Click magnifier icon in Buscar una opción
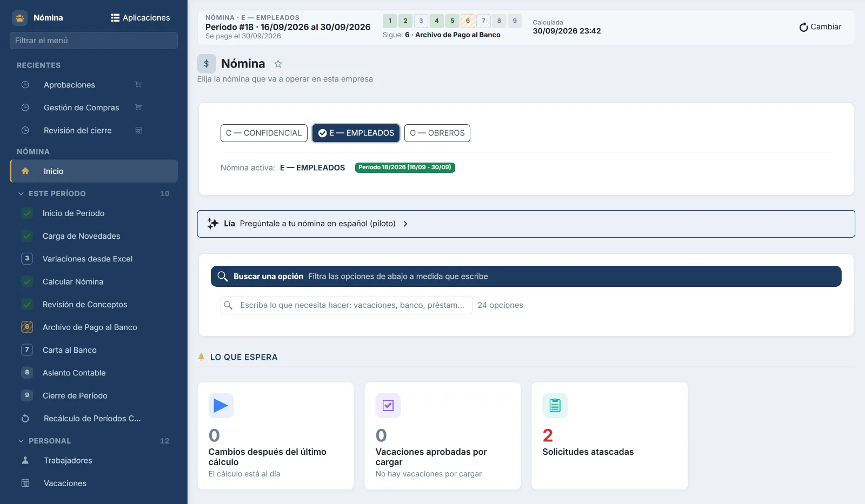 point(222,277)
